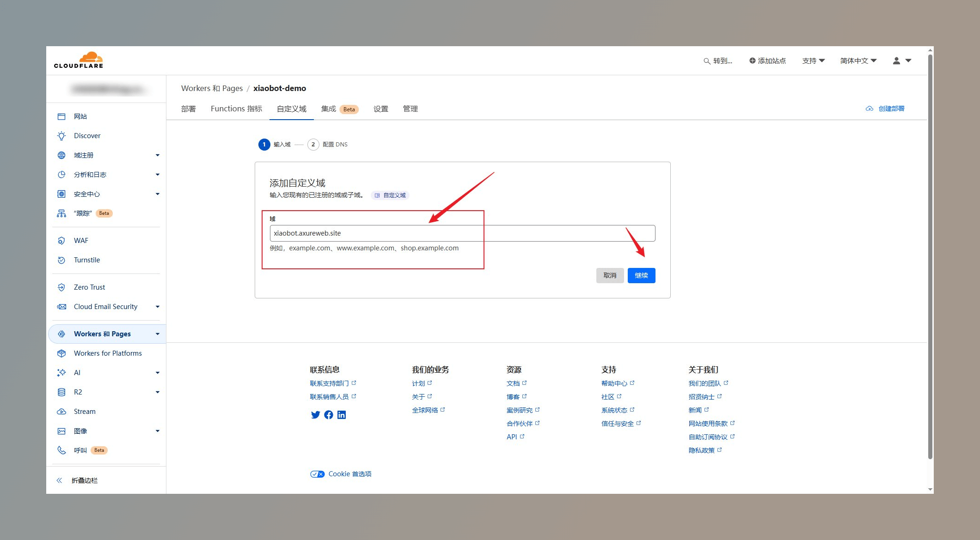Screen dimensions: 980x540
Task: Click the R2 sidebar icon
Action: (61, 392)
